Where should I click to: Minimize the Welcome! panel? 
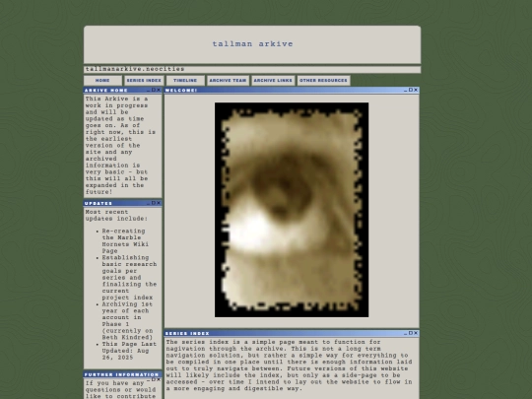406,91
